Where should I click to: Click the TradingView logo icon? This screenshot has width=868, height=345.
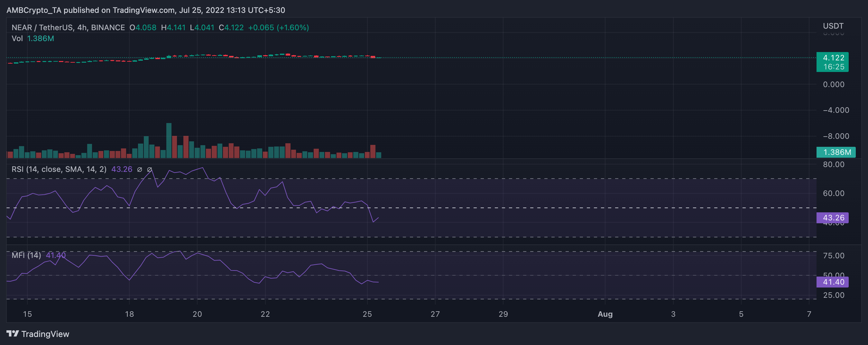click(x=12, y=334)
